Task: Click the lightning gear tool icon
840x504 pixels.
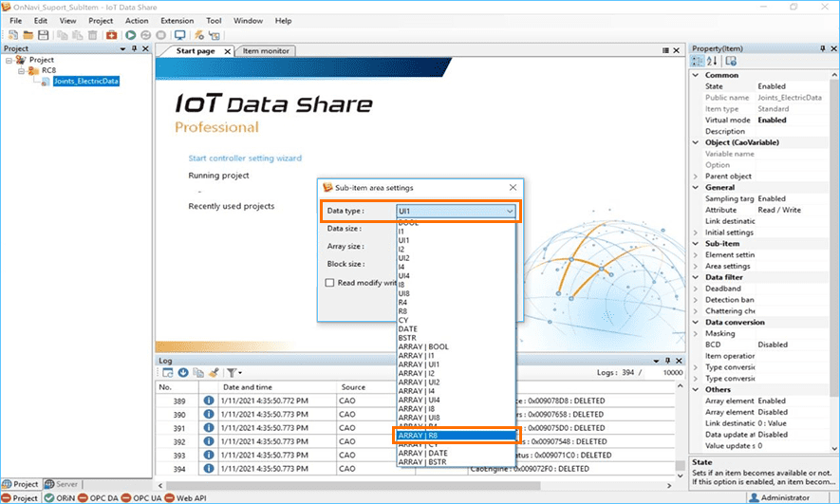Action: coord(198,35)
